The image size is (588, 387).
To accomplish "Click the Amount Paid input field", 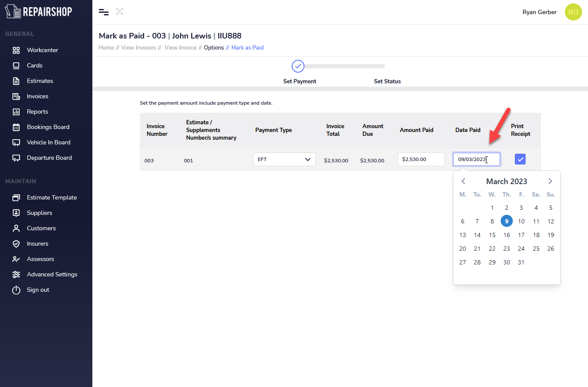I will click(x=421, y=159).
